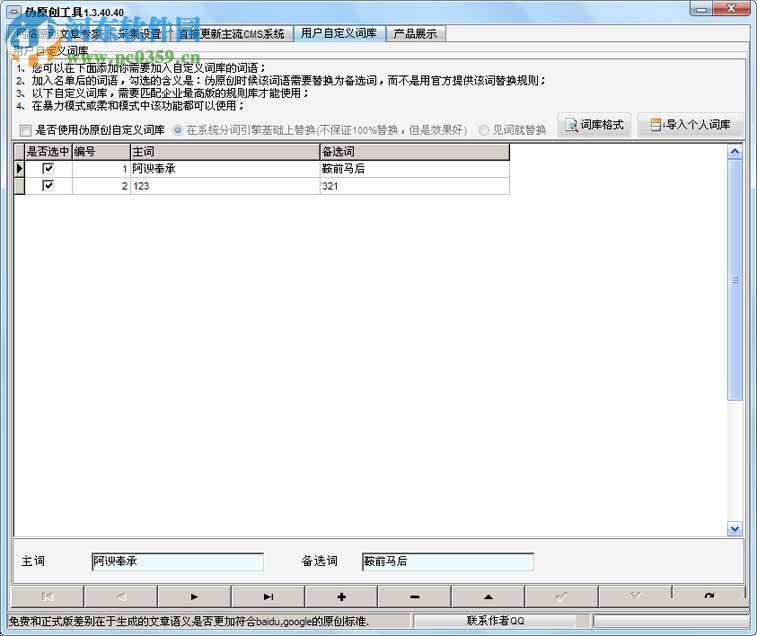Close the 伪原创工具 window
Screen dimensions: 757x636
click(x=730, y=9)
